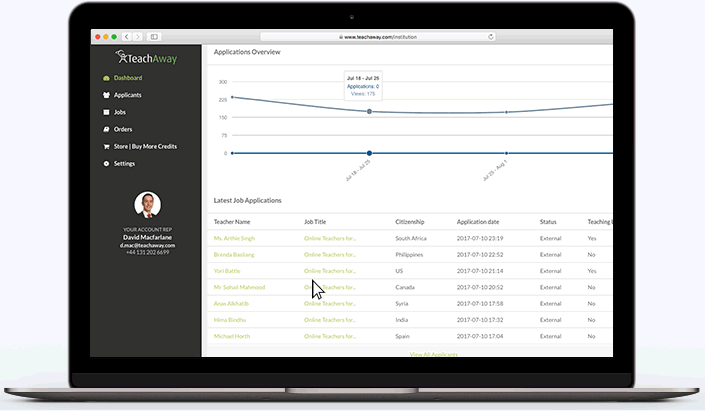Open job title link in Arthie Singh row
The width and height of the screenshot is (705, 411).
click(x=330, y=238)
